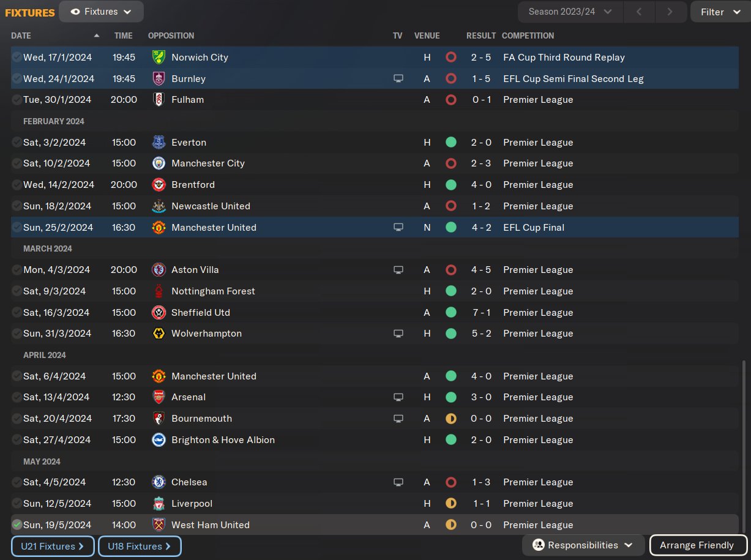
Task: Toggle the checkmark beside the Liverpool fixture
Action: (17, 504)
